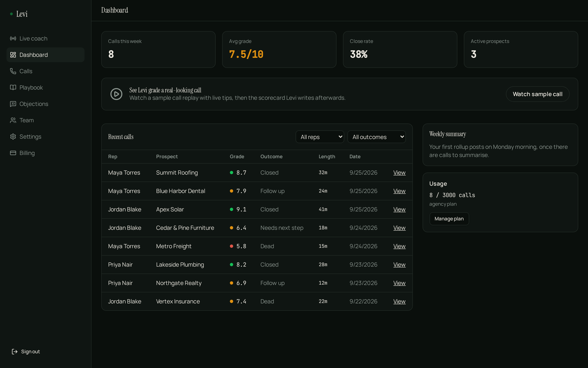This screenshot has height=368, width=588.
Task: Click the play circle icon in sample call banner
Action: tap(116, 94)
